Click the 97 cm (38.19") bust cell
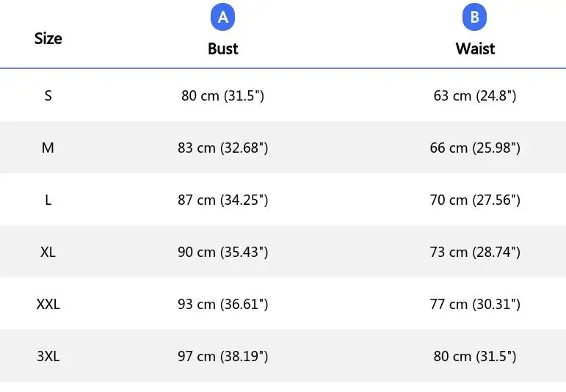 pyautogui.click(x=222, y=356)
